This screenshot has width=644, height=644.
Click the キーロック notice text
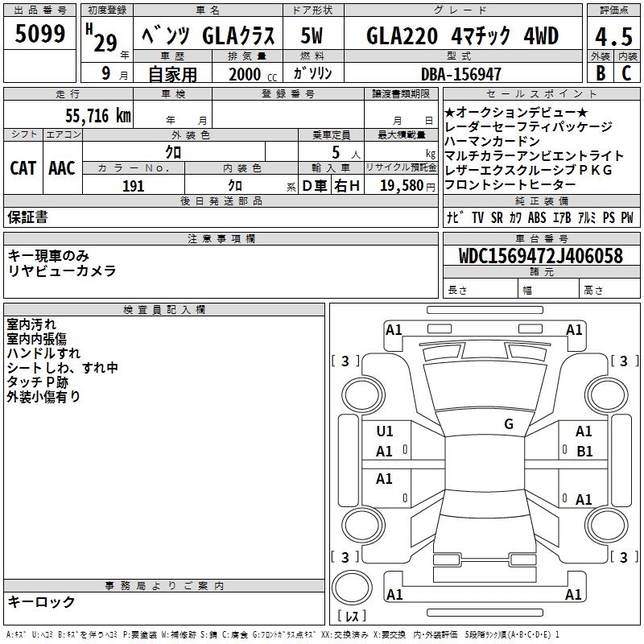pyautogui.click(x=42, y=601)
